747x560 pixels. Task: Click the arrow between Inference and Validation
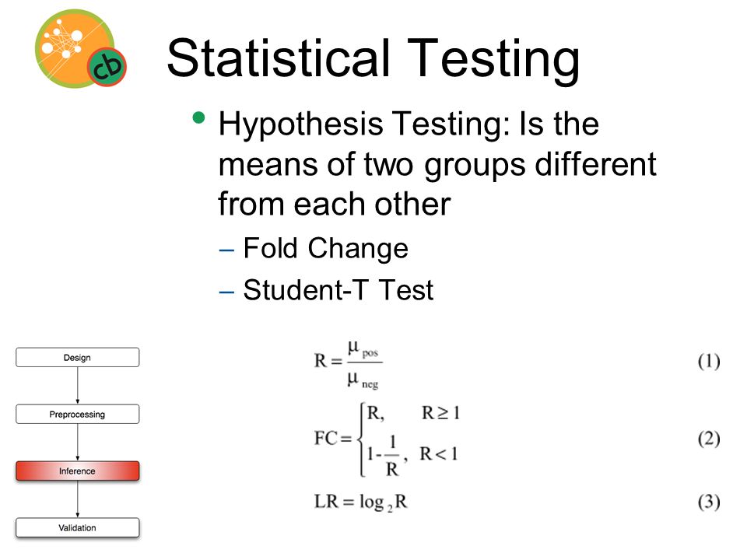point(78,499)
